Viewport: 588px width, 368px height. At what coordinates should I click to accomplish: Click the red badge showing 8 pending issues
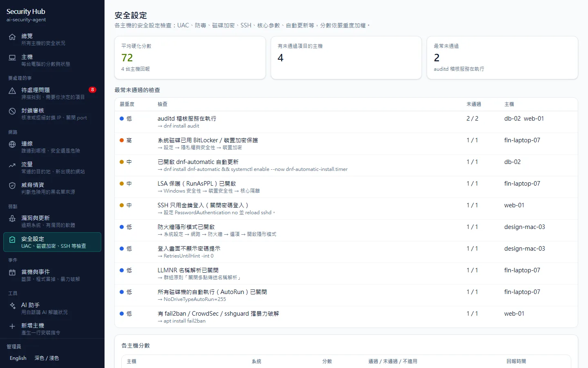pos(93,90)
